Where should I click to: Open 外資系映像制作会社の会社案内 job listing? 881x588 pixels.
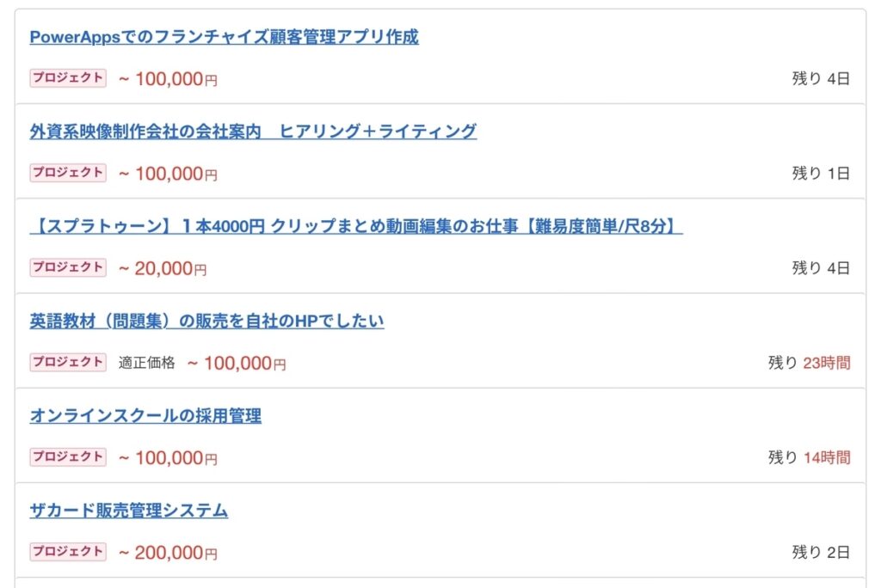(253, 132)
